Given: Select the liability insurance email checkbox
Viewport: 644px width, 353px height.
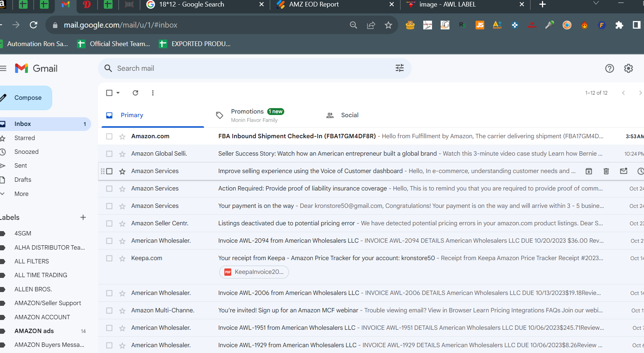Looking at the screenshot, I should point(109,189).
